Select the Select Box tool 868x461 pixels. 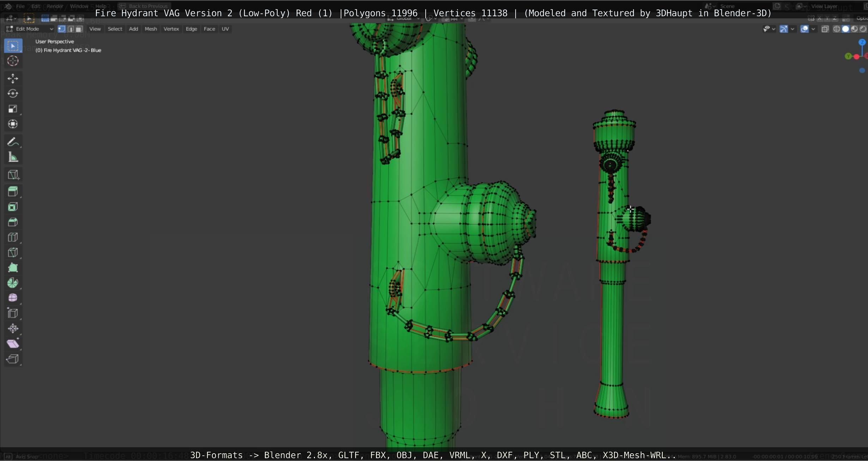point(13,46)
